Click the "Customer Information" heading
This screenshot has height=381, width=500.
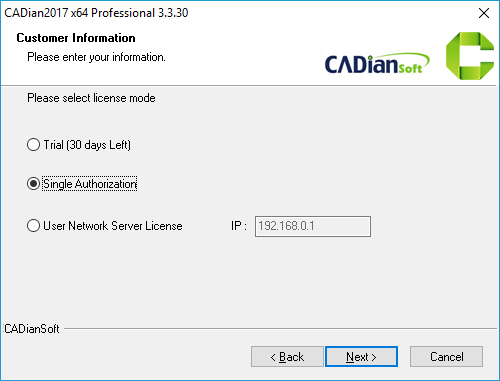coord(76,38)
